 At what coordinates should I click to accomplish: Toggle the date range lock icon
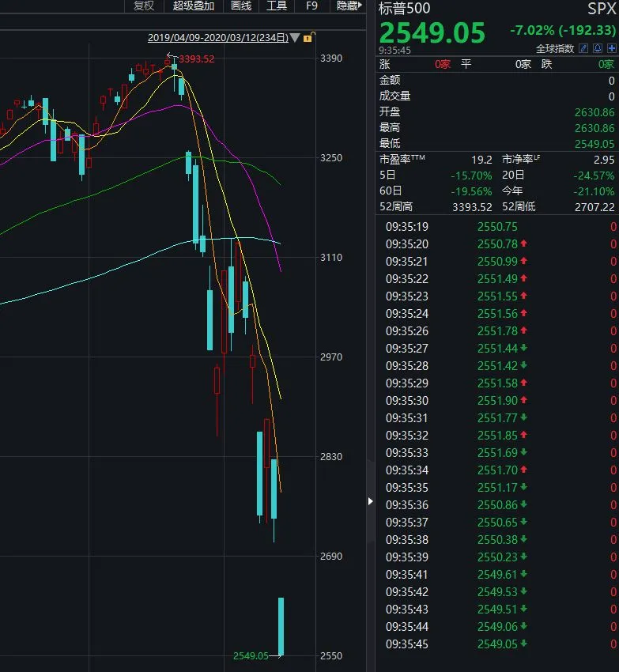click(x=308, y=38)
